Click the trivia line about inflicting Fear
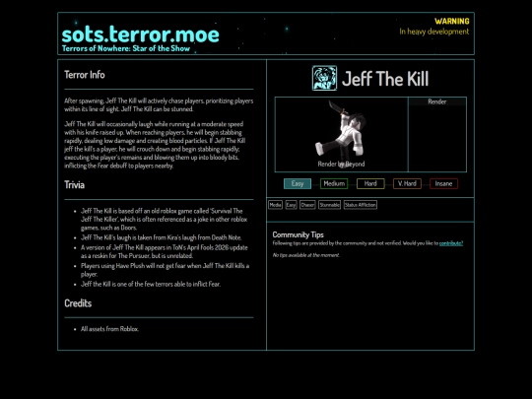Screen dimensions: 532x399 pyautogui.click(x=151, y=284)
